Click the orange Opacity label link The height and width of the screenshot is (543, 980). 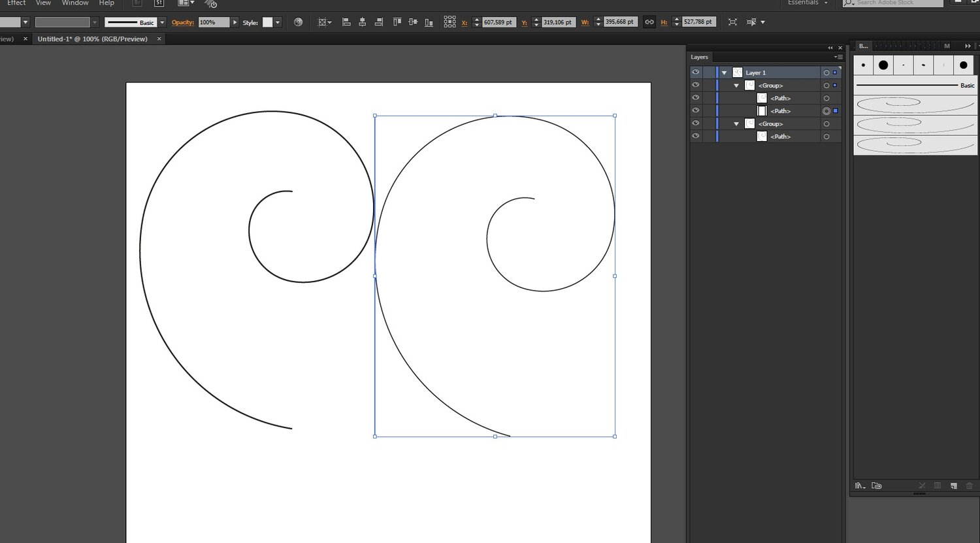183,22
